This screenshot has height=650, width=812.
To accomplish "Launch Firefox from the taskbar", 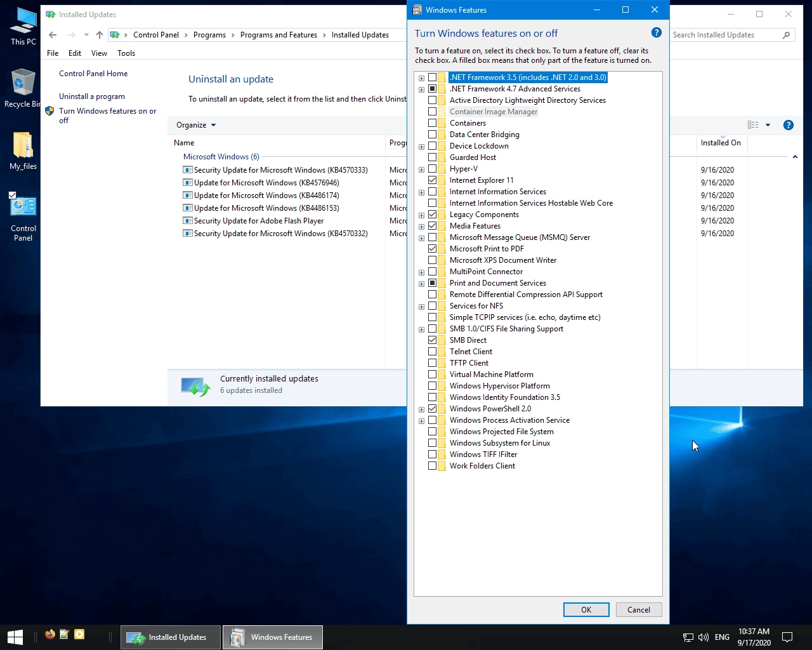I will coord(50,634).
